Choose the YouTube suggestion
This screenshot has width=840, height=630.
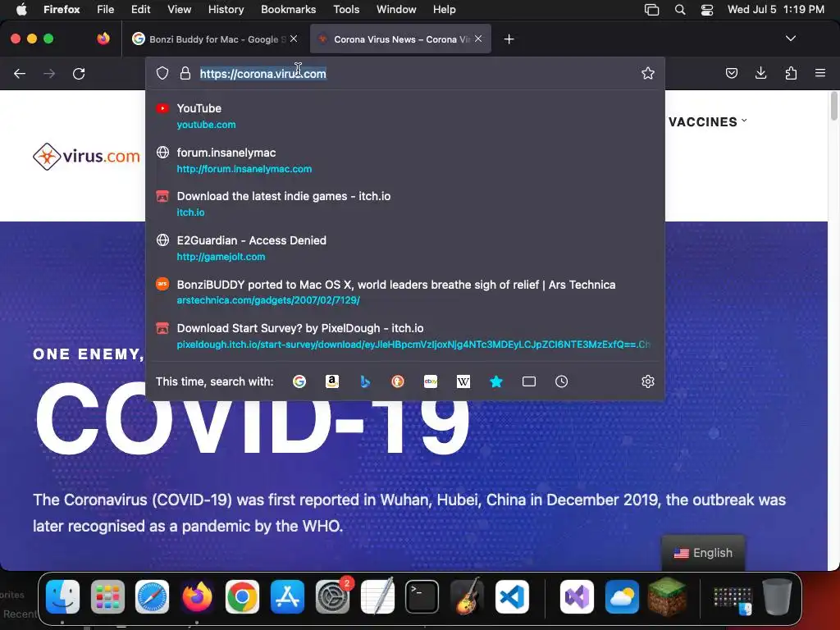(405, 116)
